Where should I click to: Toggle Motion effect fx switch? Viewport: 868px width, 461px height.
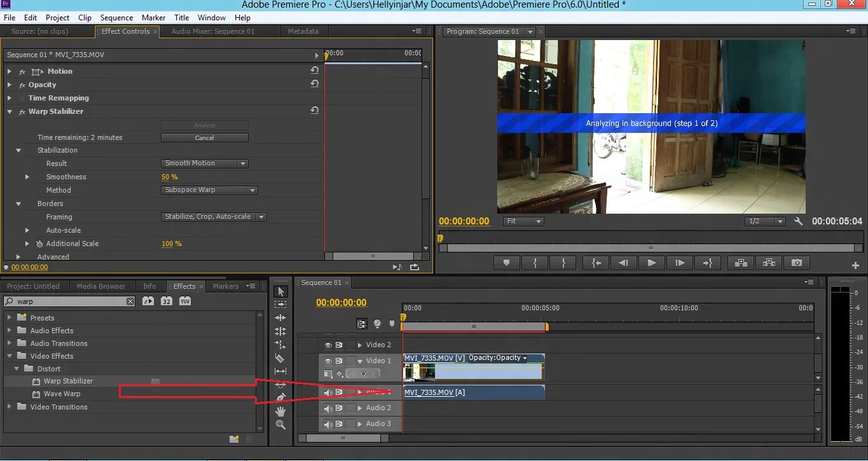[x=22, y=71]
